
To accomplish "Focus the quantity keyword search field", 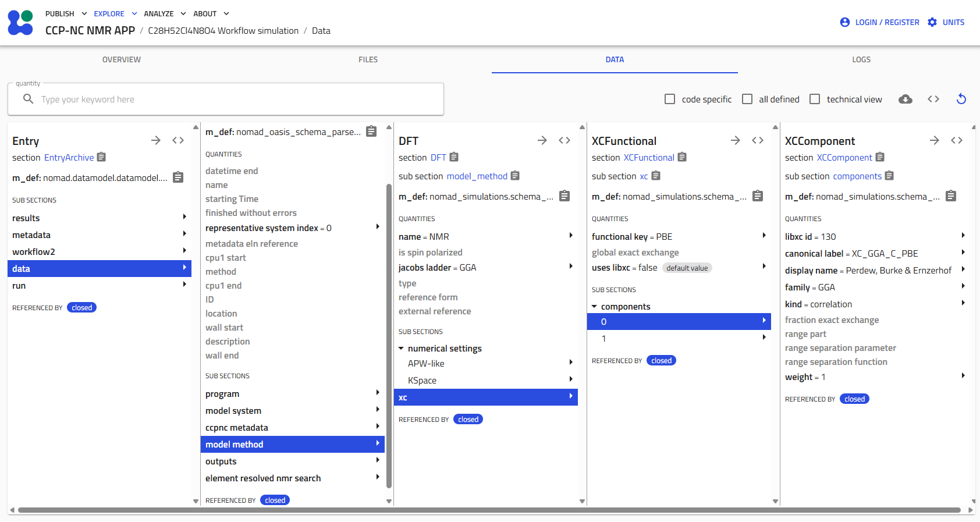I will (226, 99).
